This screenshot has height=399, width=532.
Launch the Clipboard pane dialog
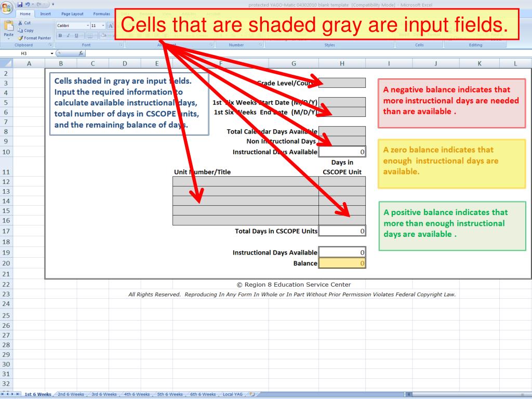tap(50, 45)
